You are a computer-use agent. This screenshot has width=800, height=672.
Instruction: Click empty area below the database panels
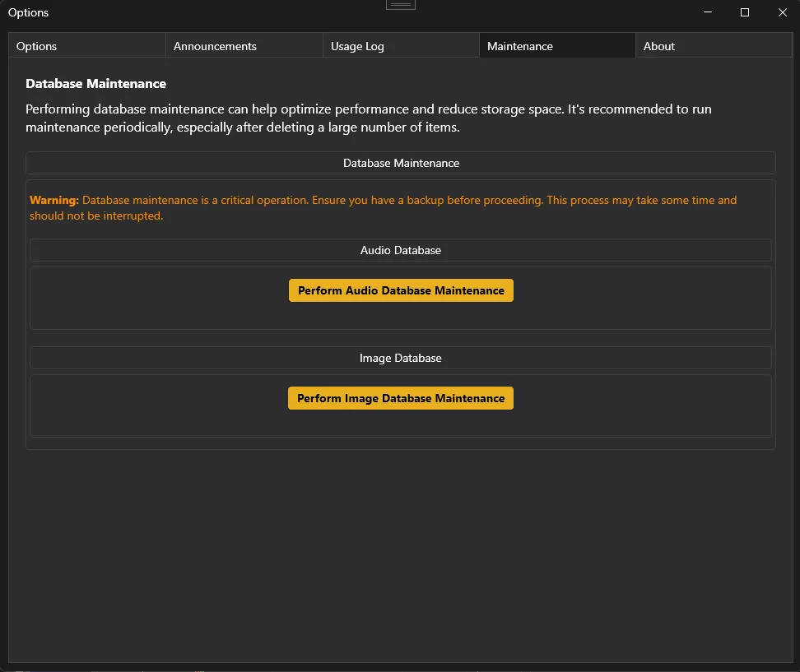401,551
